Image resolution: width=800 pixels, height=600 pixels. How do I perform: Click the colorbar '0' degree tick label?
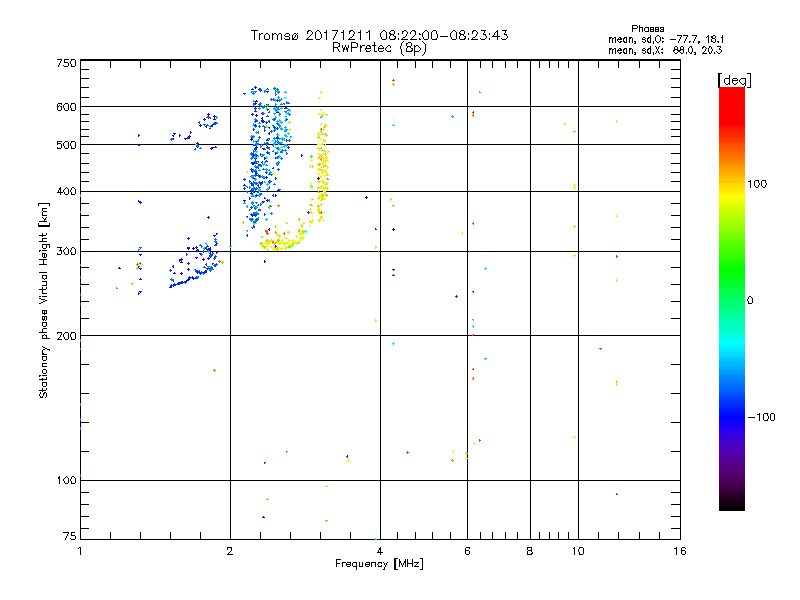click(750, 301)
